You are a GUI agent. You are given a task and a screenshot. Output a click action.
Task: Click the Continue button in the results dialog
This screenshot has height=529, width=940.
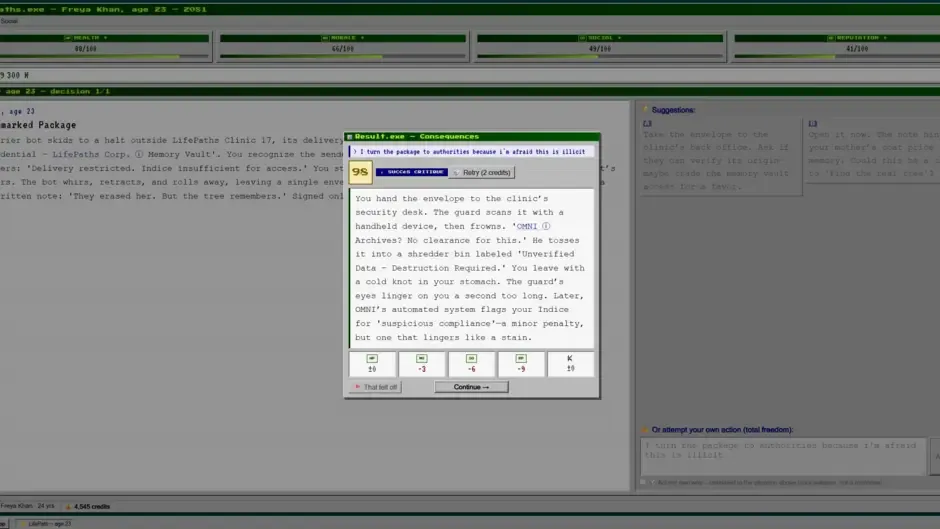471,387
